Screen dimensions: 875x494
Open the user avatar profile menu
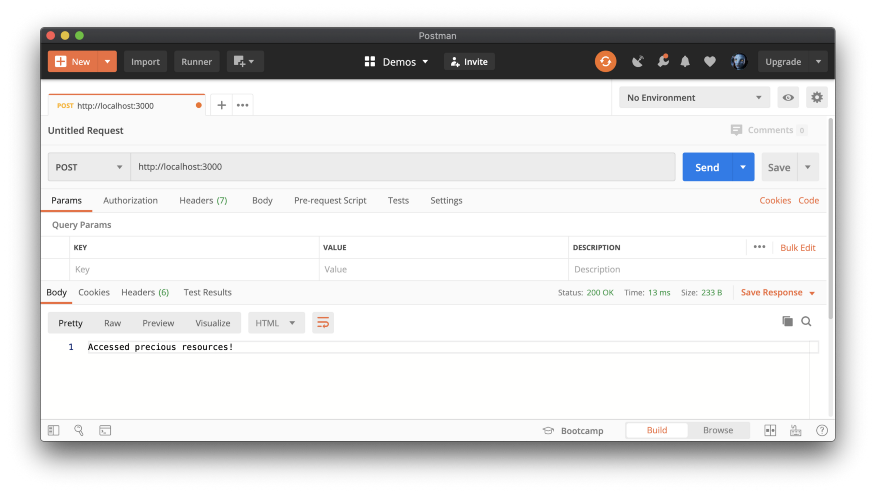point(739,61)
